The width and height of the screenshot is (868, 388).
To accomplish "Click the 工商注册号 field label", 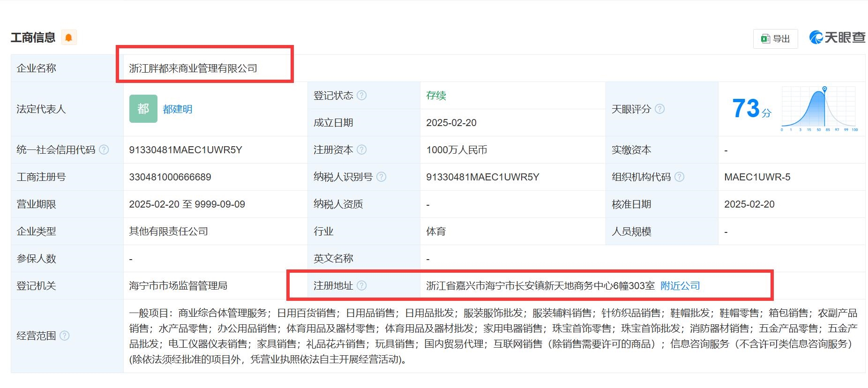I will [x=41, y=177].
